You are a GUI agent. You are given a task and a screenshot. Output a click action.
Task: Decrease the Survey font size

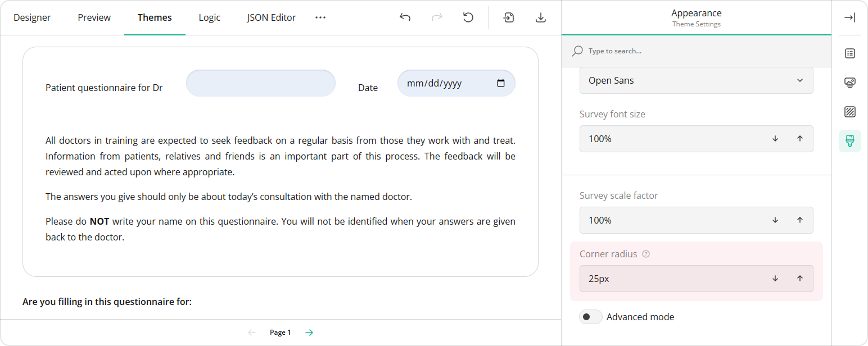[x=775, y=139]
